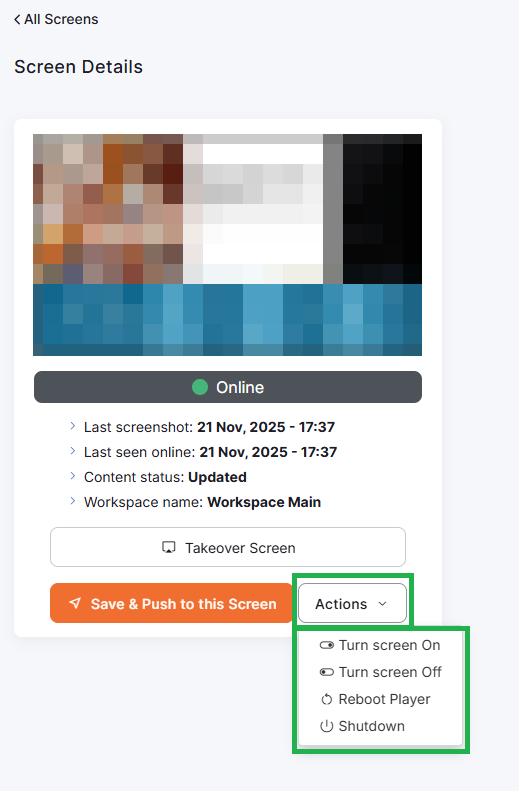The image size is (519, 791).
Task: Open the Actions dropdown
Action: (x=352, y=603)
